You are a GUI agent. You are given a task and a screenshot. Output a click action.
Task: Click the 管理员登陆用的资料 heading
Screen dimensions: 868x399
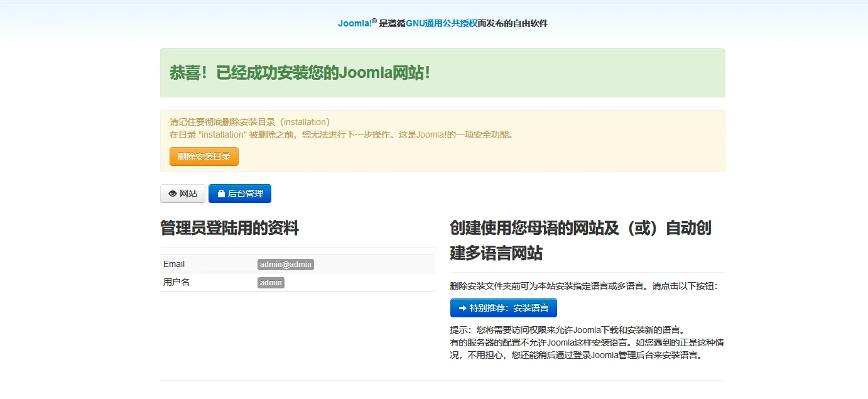tap(229, 228)
